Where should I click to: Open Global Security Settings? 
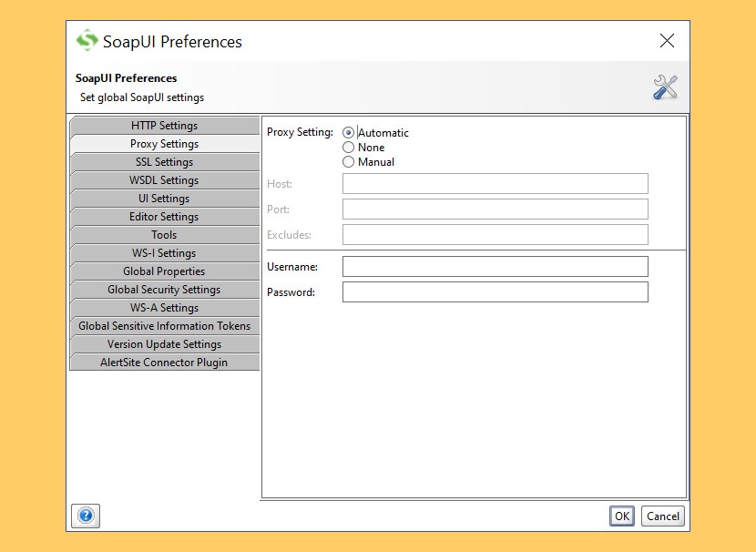[x=164, y=289]
